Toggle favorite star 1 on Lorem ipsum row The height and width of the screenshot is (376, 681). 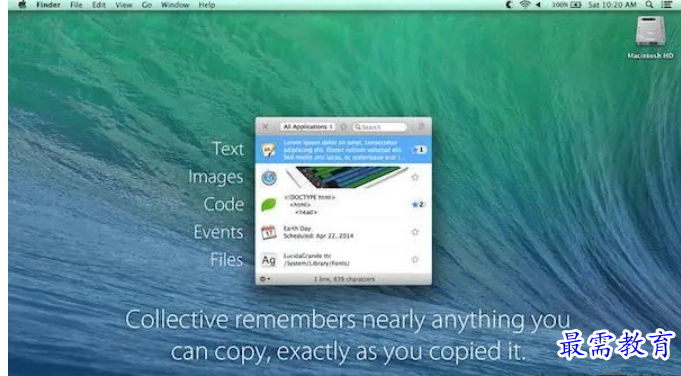coord(419,150)
